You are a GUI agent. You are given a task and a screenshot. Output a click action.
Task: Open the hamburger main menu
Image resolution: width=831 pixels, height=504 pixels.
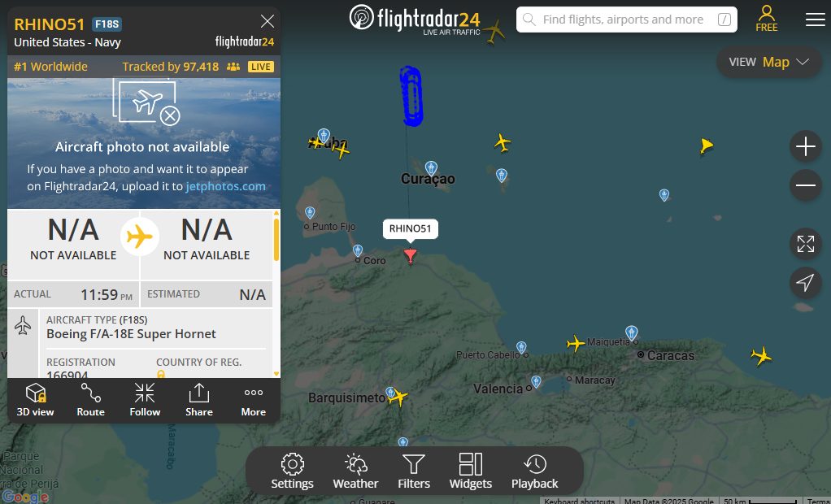click(x=815, y=20)
